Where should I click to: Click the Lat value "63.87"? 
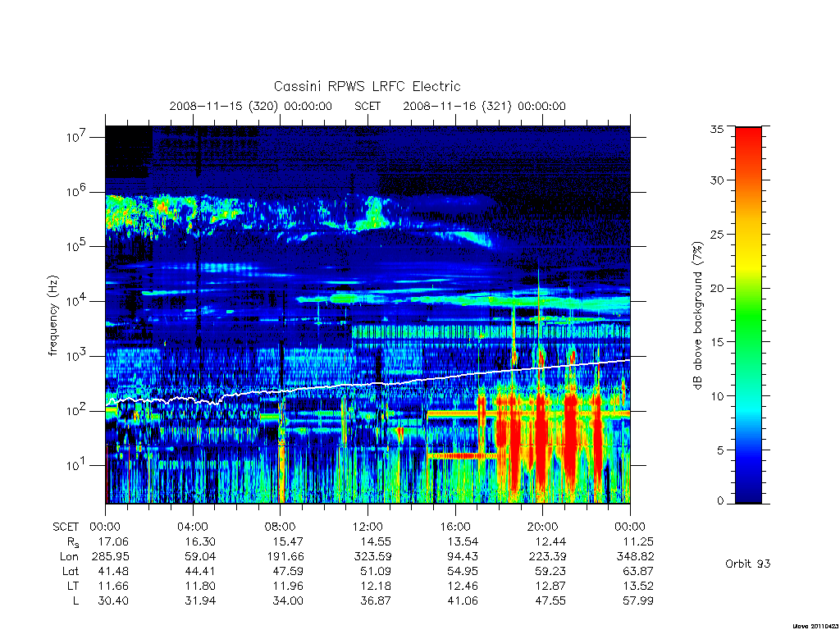[x=638, y=571]
